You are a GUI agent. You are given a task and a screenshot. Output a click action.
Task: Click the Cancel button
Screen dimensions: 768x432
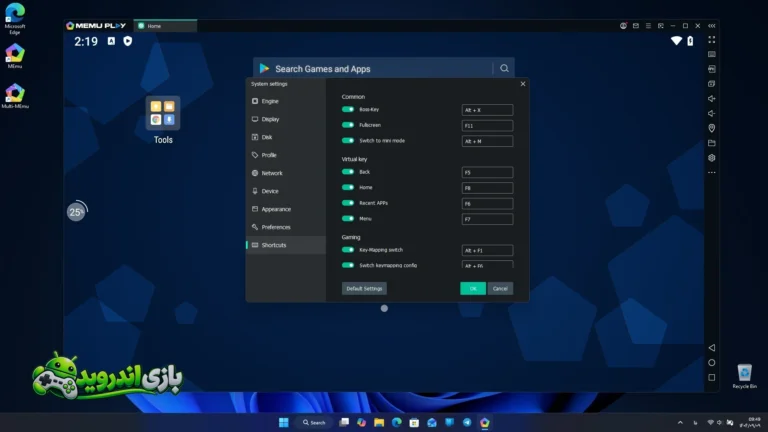500,288
